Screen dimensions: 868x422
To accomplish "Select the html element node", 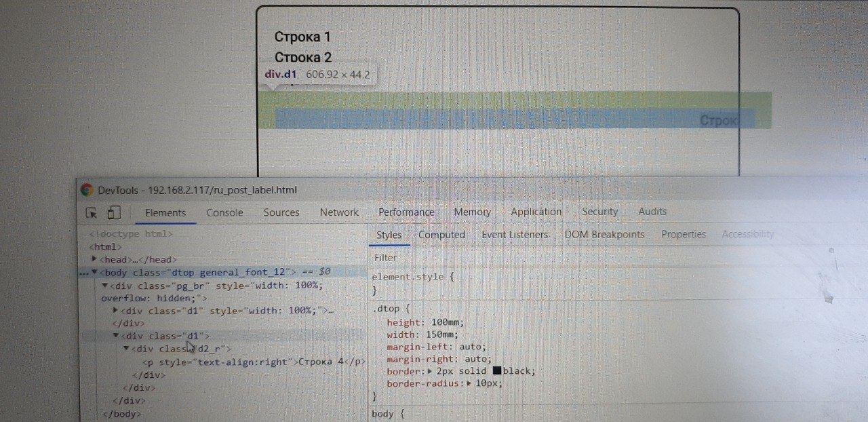I will (106, 247).
